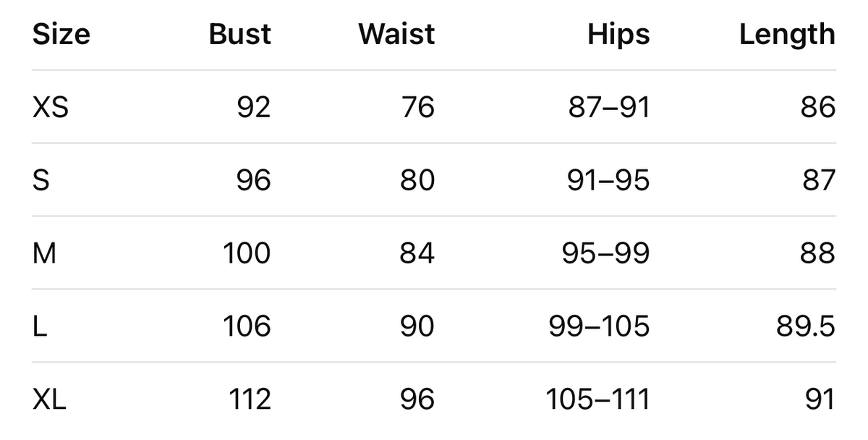Click the Size column header
Image resolution: width=868 pixels, height=440 pixels.
[61, 34]
